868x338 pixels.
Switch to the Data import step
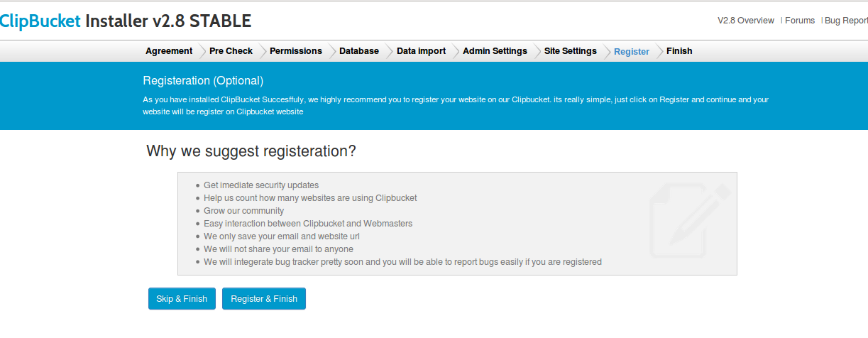coord(422,51)
